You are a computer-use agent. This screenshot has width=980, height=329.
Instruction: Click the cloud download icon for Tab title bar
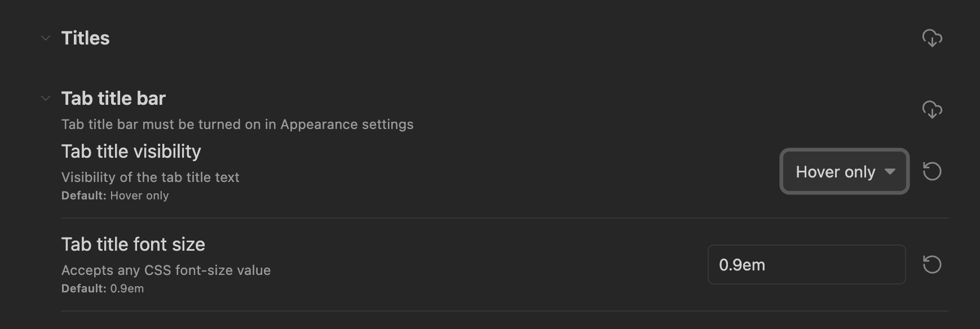[932, 109]
